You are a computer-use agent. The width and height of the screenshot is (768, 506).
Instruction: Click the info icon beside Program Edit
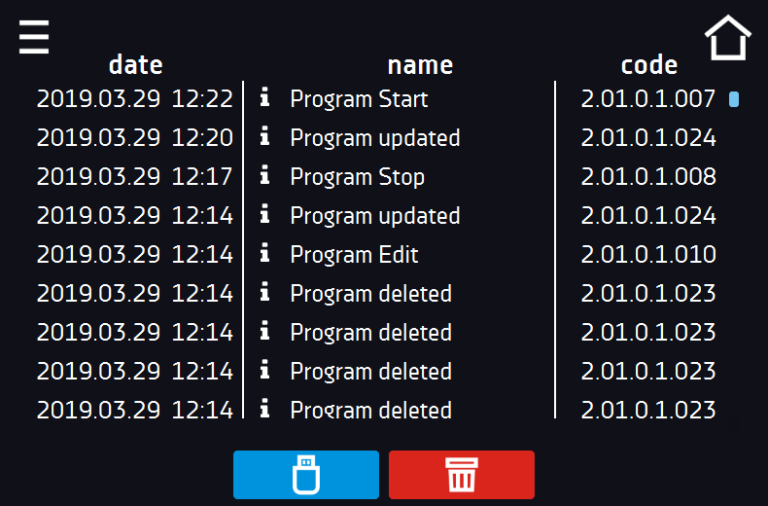(x=264, y=252)
